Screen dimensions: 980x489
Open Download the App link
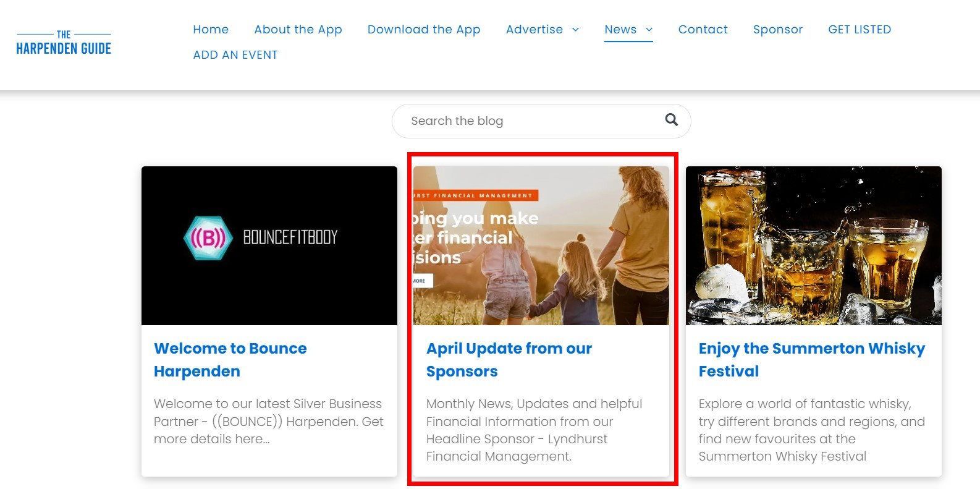[x=424, y=29]
